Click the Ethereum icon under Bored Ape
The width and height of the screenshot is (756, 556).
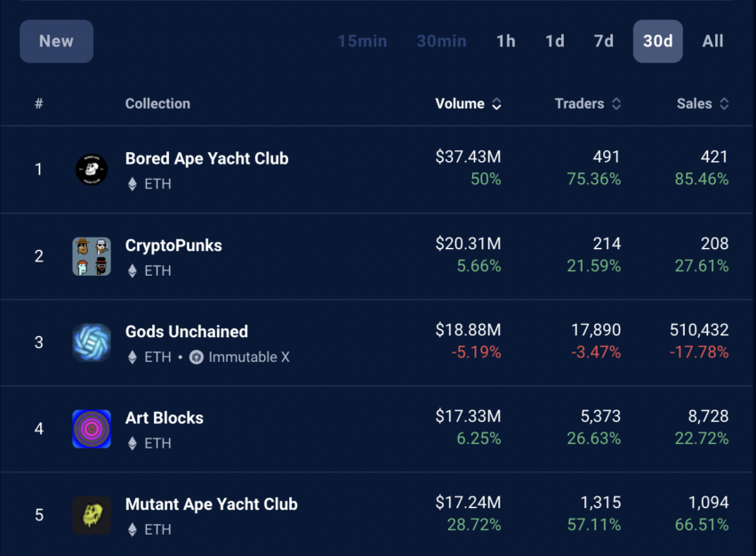[133, 184]
